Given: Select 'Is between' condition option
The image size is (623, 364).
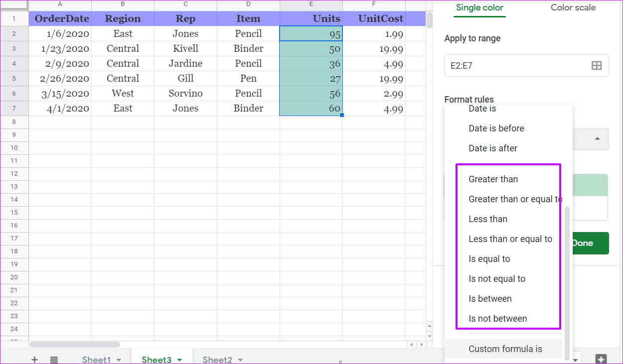Looking at the screenshot, I should [490, 299].
